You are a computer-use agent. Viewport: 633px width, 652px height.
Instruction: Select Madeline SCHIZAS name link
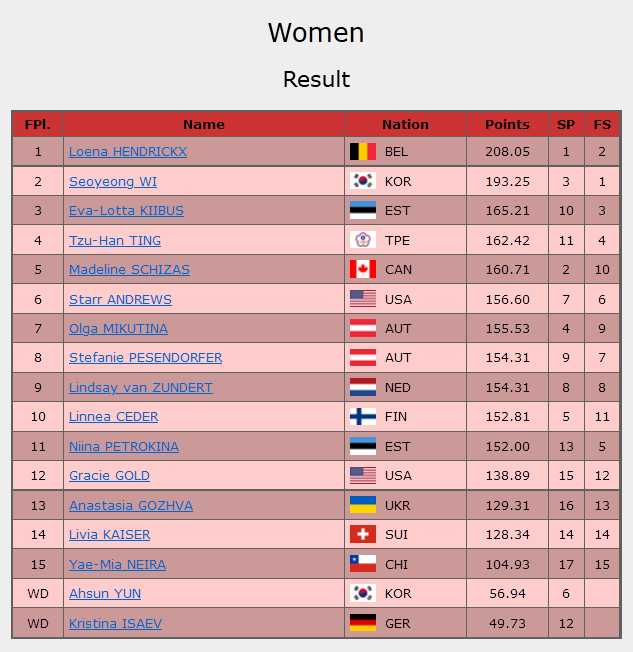129,269
